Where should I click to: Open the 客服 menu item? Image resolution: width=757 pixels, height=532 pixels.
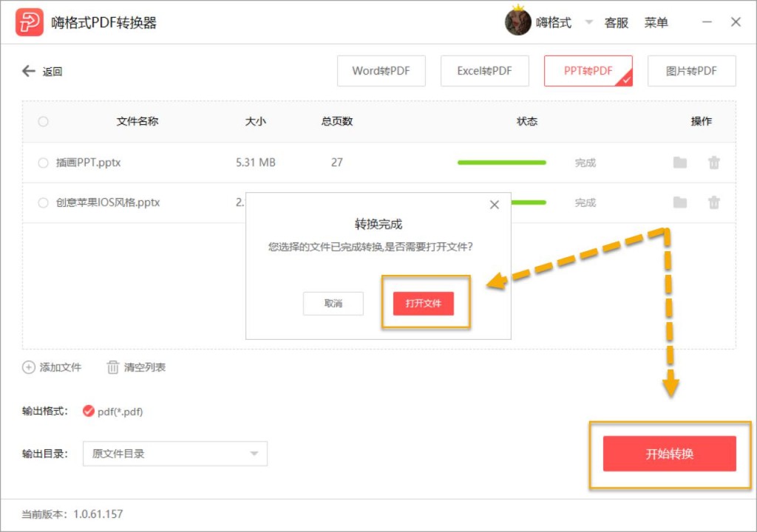click(x=617, y=23)
